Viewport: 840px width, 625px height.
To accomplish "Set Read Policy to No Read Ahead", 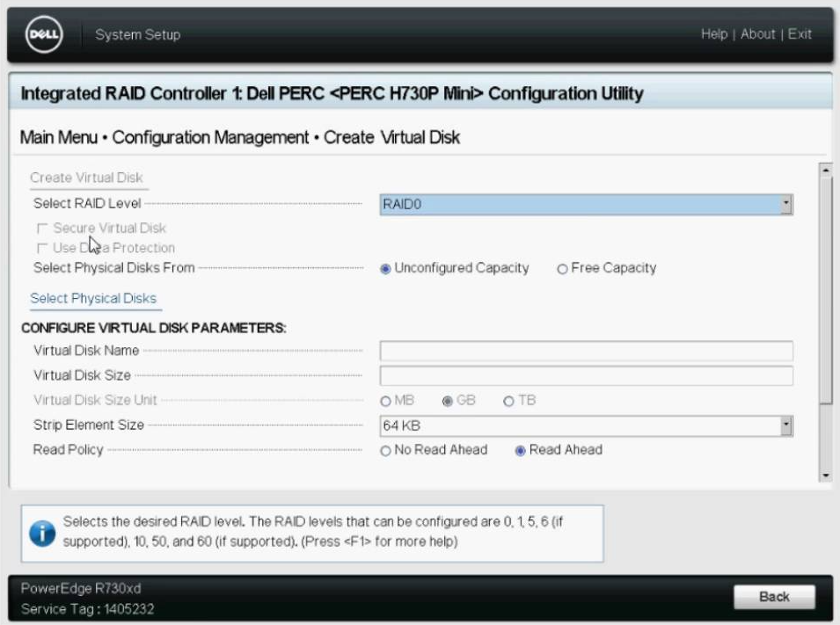I will pos(385,450).
